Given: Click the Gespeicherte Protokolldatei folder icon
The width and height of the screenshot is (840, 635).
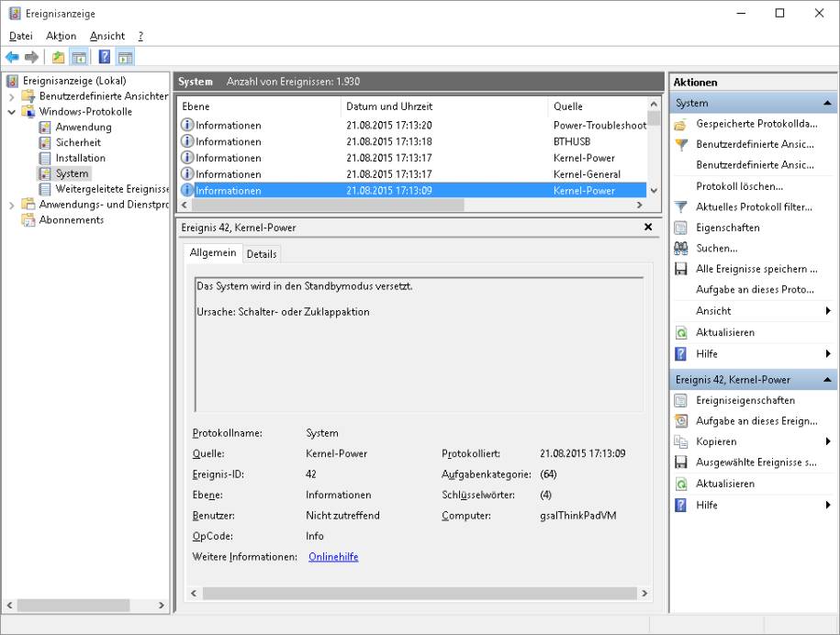Looking at the screenshot, I should (x=680, y=124).
